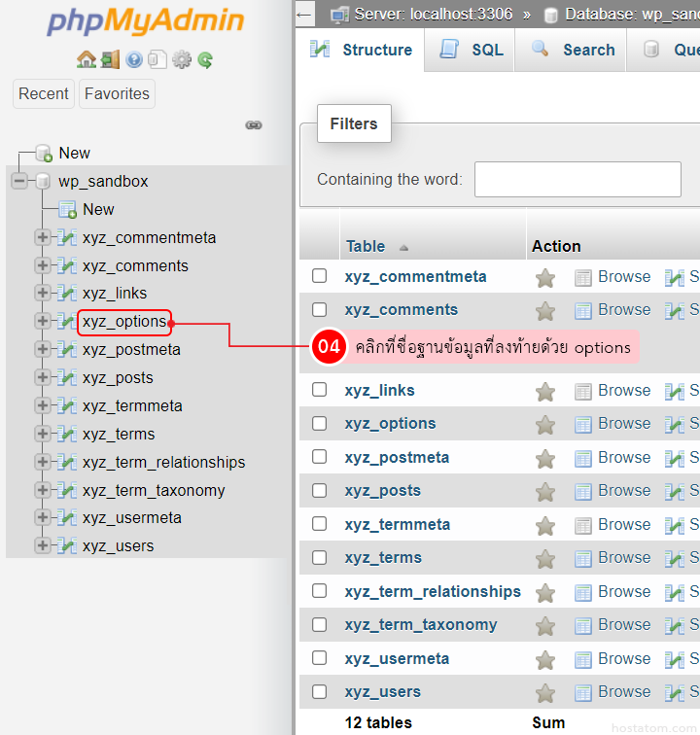Image resolution: width=700 pixels, height=735 pixels.
Task: Open xyz_term_taxonomy link in table list
Action: (422, 625)
